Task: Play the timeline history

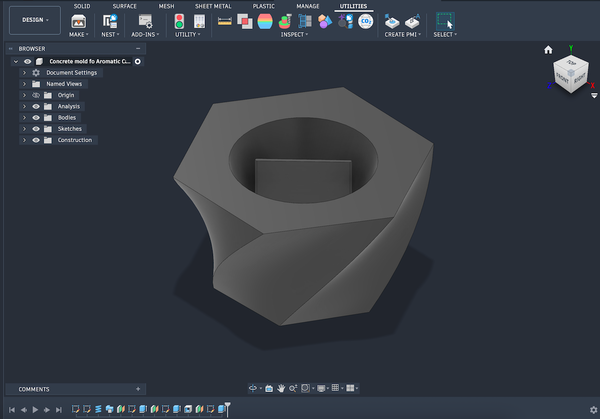Action: pyautogui.click(x=35, y=410)
